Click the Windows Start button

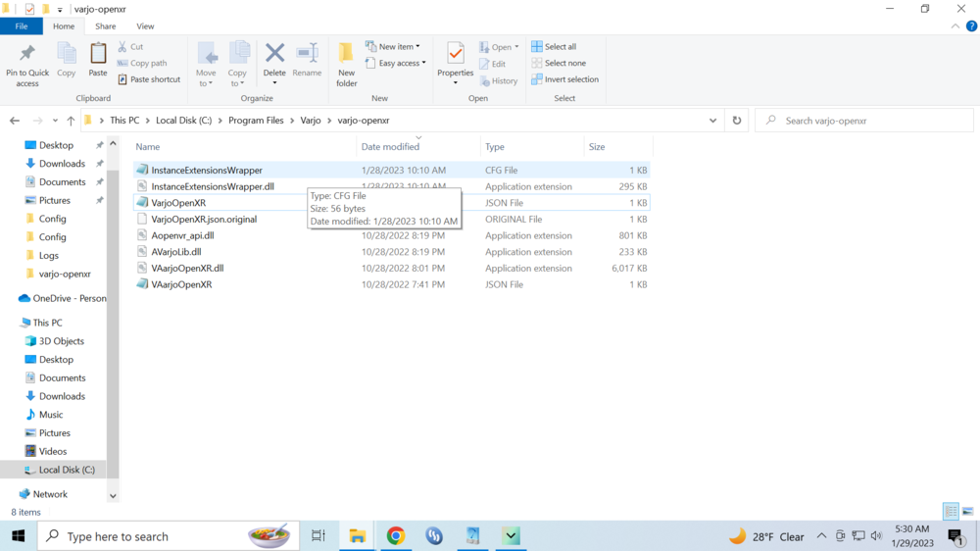point(18,536)
